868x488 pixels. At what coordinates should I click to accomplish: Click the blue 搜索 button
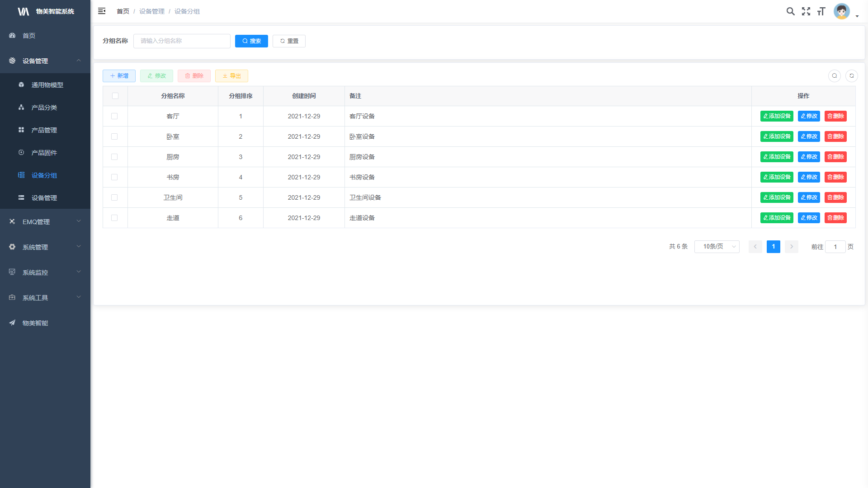(x=251, y=41)
